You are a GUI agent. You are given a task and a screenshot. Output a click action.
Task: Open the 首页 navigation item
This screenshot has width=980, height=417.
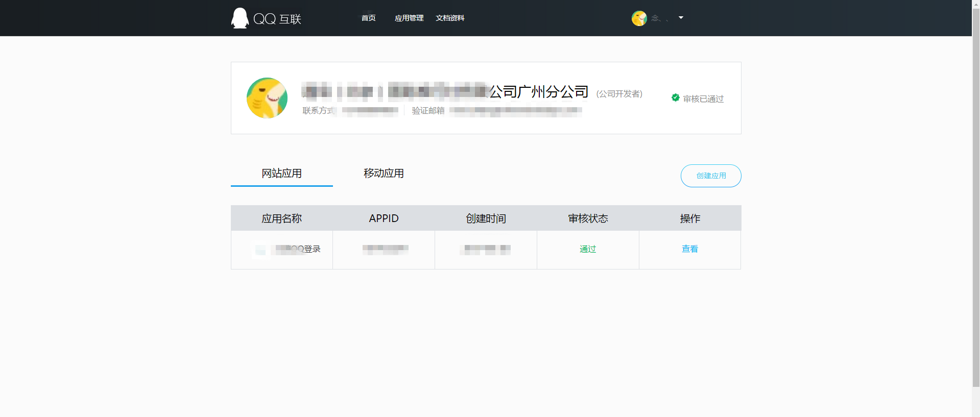click(368, 18)
